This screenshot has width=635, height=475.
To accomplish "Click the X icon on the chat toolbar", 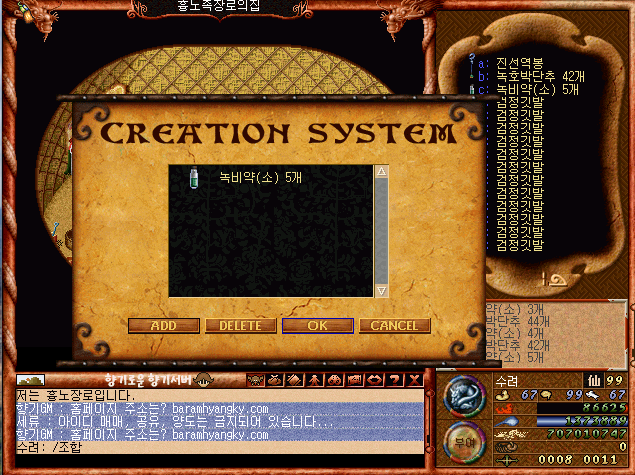I will coord(409,380).
